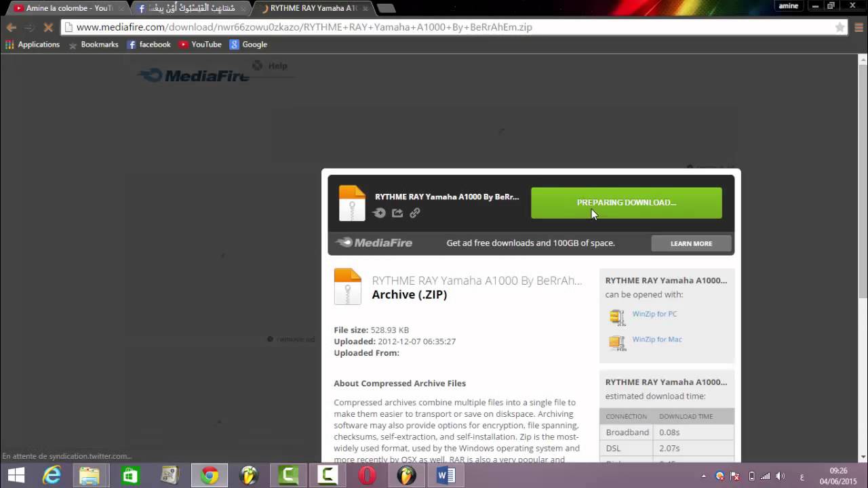
Task: Click the MediaFire logo in page header
Action: pyautogui.click(x=194, y=75)
